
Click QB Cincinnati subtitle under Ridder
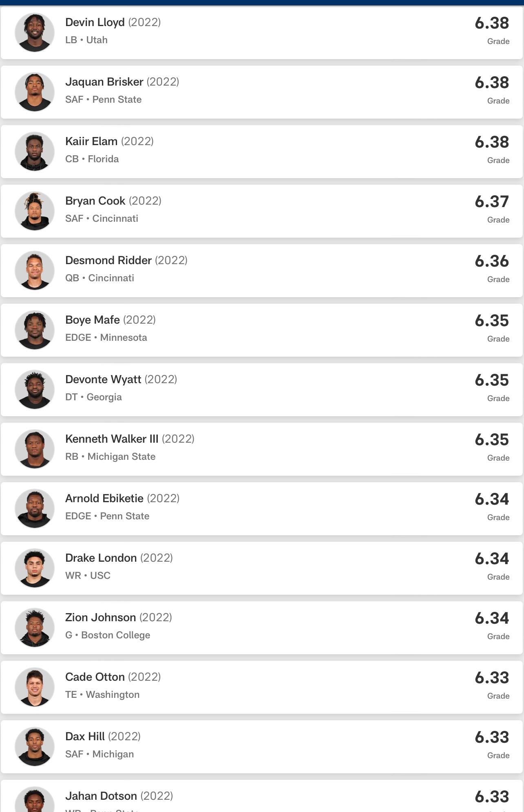tap(99, 278)
